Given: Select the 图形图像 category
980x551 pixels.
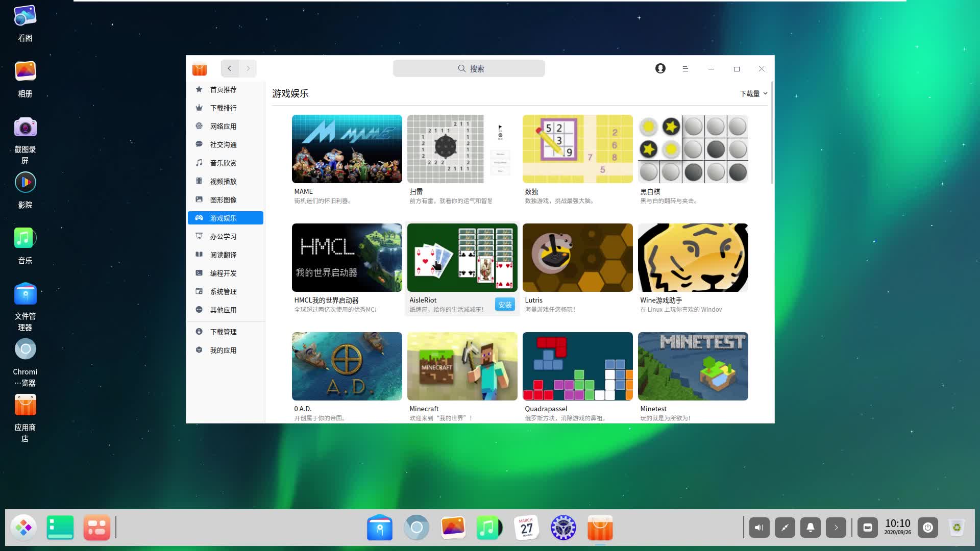Looking at the screenshot, I should pyautogui.click(x=223, y=199).
